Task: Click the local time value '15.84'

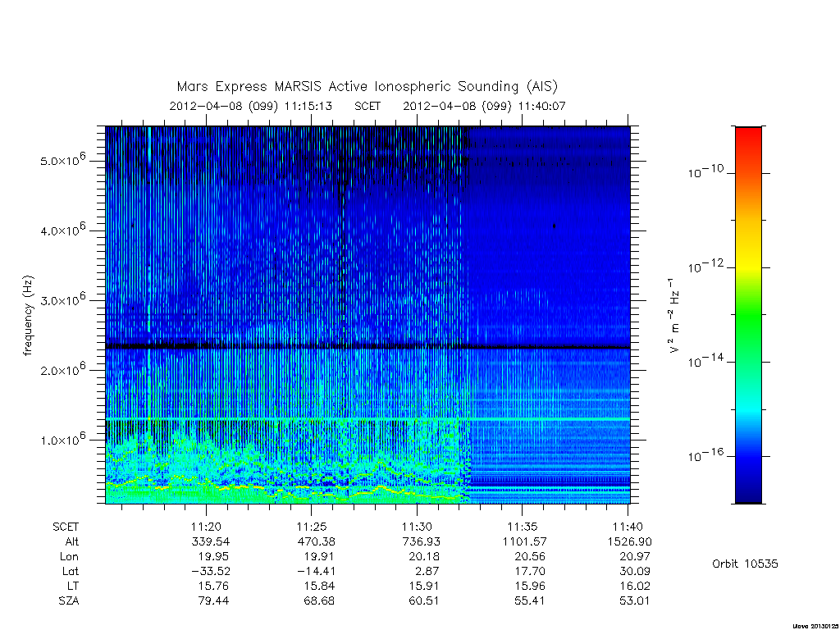Action: tap(319, 586)
